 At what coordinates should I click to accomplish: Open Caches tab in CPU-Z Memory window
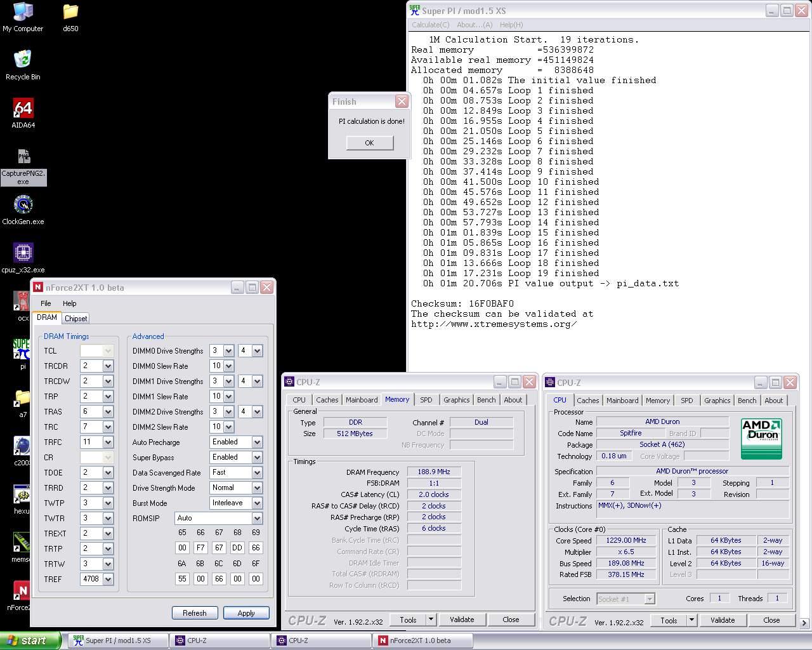click(x=327, y=400)
